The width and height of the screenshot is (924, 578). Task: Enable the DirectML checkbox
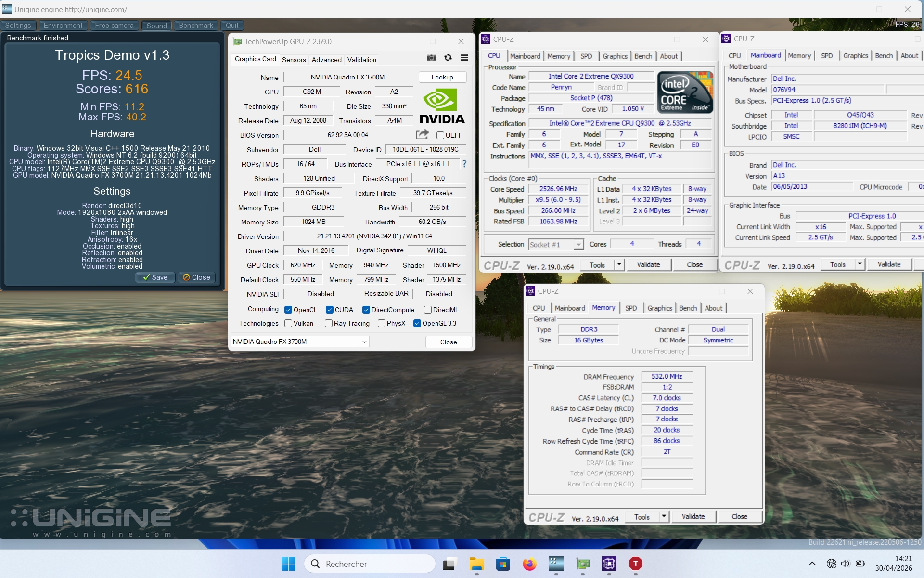point(428,310)
